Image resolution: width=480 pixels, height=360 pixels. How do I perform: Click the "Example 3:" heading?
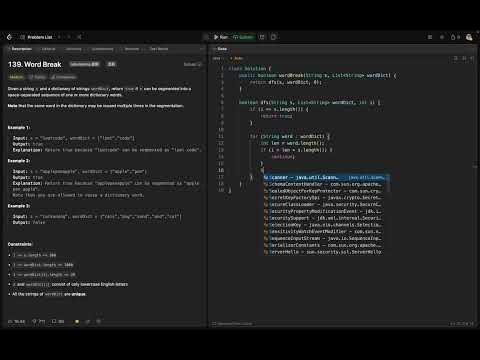[x=19, y=206]
